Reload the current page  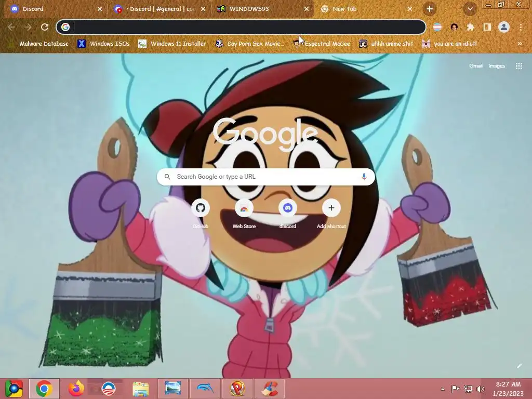pos(45,27)
